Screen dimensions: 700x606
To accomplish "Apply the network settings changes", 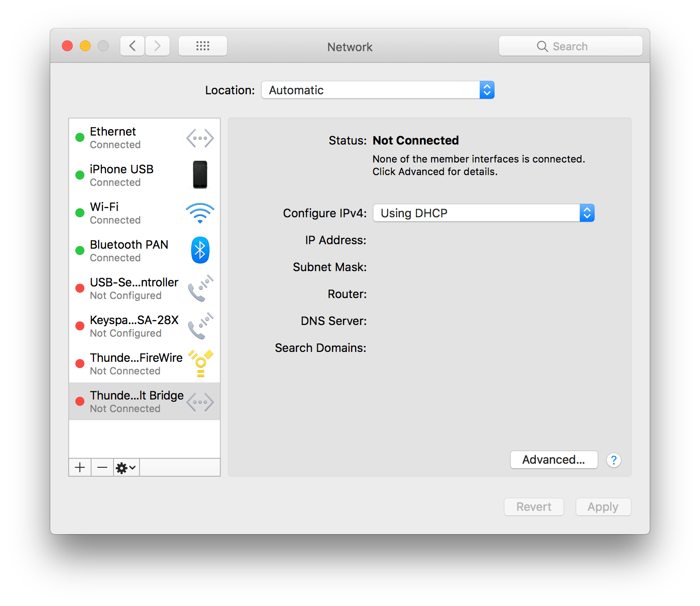I will [x=603, y=506].
